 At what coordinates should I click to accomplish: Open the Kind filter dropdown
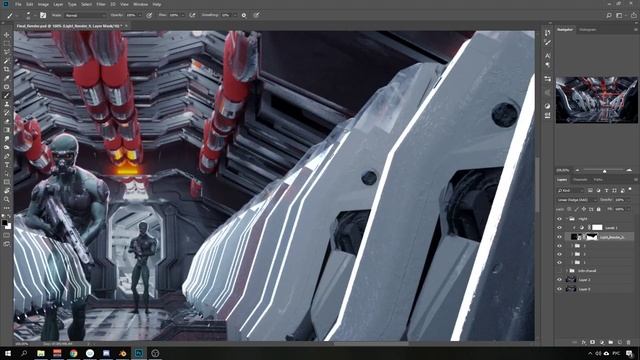571,190
